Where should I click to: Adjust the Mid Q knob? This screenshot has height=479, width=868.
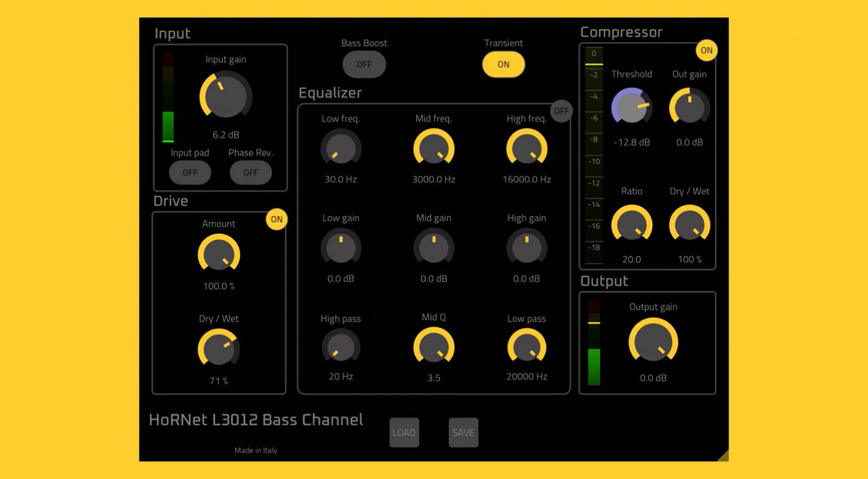click(x=433, y=346)
